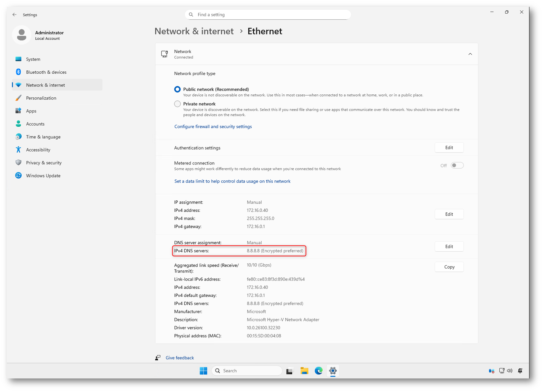Go to Accessibility settings
Viewport: 543px width, 392px height.
pyautogui.click(x=38, y=150)
